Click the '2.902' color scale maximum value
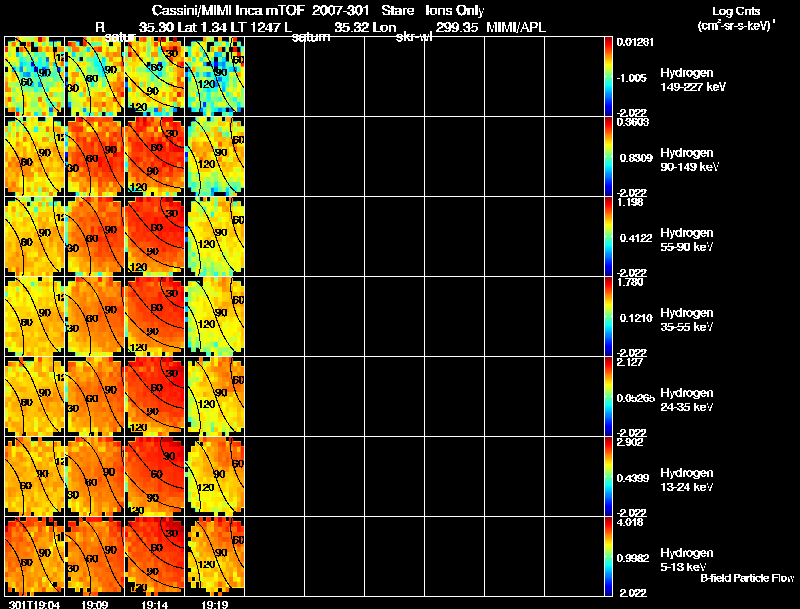Image resolution: width=800 pixels, height=609 pixels. pyautogui.click(x=630, y=442)
